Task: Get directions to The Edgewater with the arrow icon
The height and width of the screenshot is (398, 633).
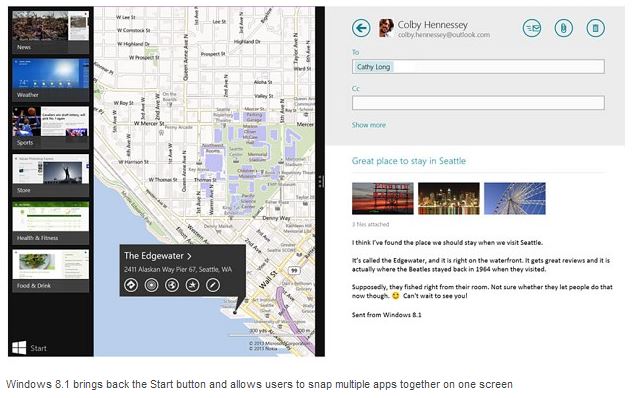Action: pyautogui.click(x=131, y=285)
